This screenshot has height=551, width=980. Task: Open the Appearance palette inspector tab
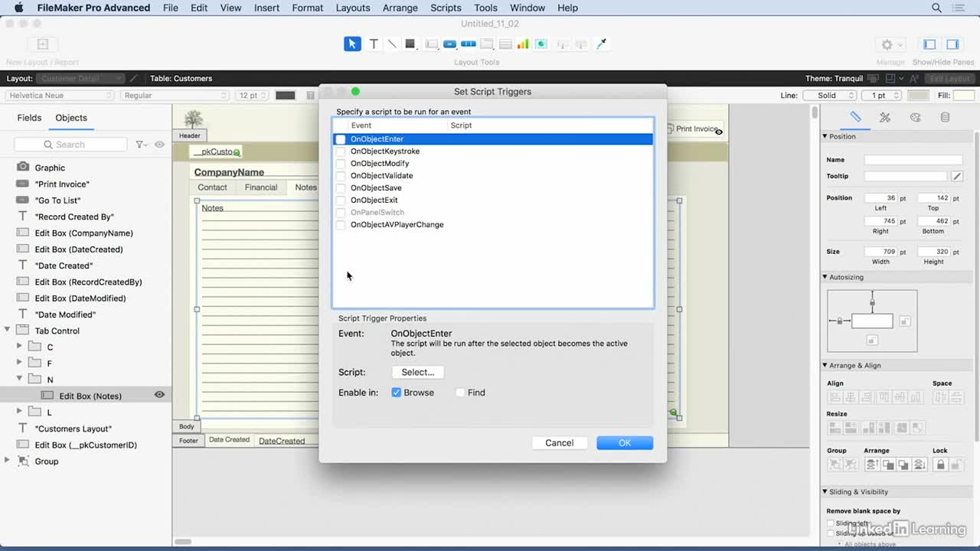[915, 117]
